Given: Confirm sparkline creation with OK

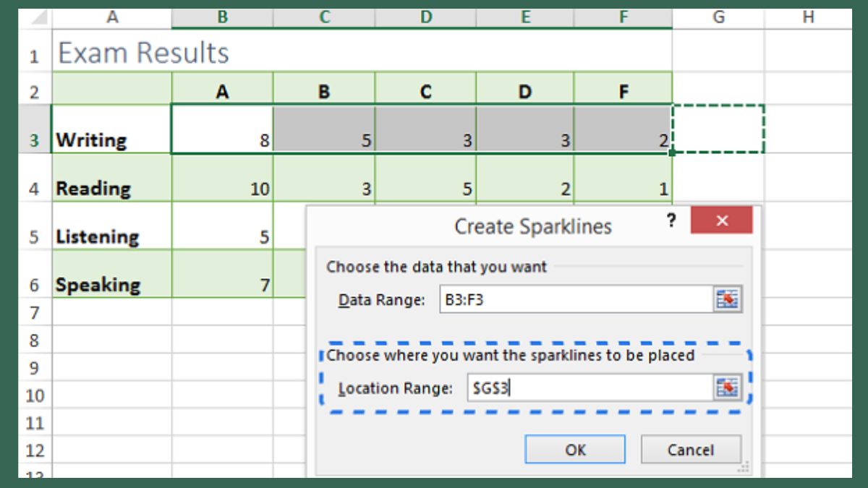Looking at the screenshot, I should coord(575,449).
